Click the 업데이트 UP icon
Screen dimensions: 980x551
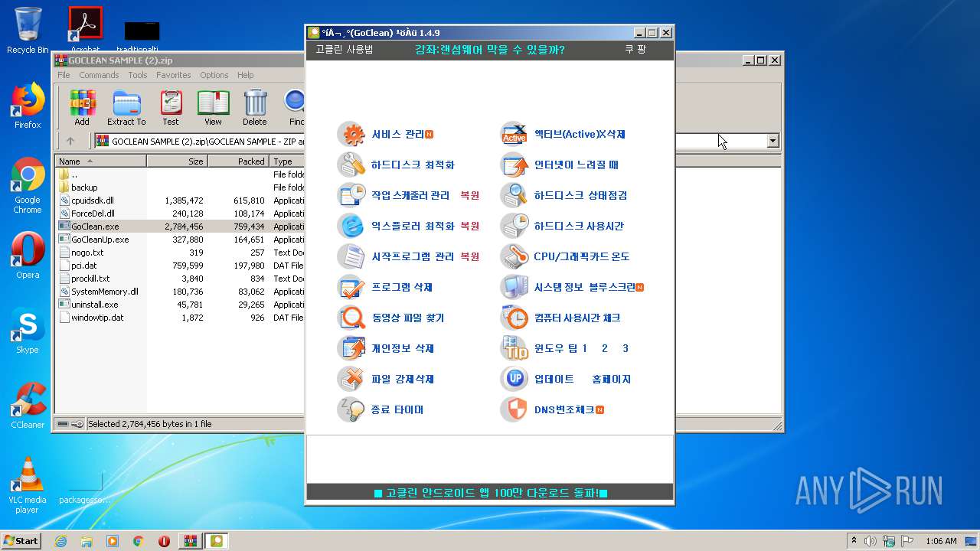[514, 379]
